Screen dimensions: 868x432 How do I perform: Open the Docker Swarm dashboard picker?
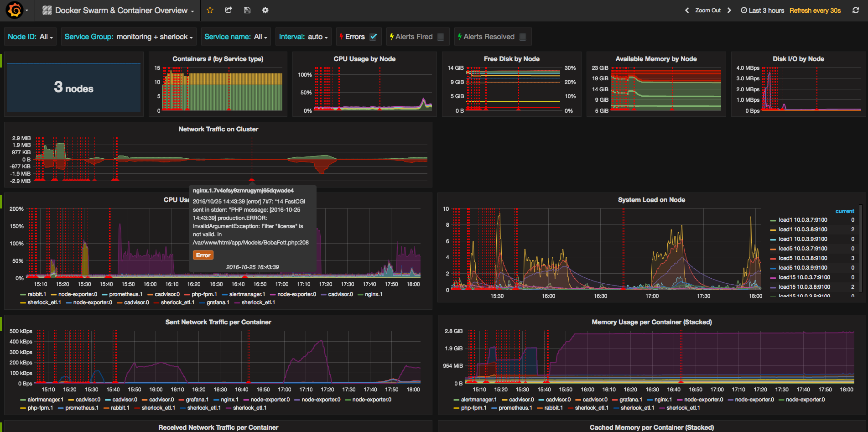click(121, 10)
